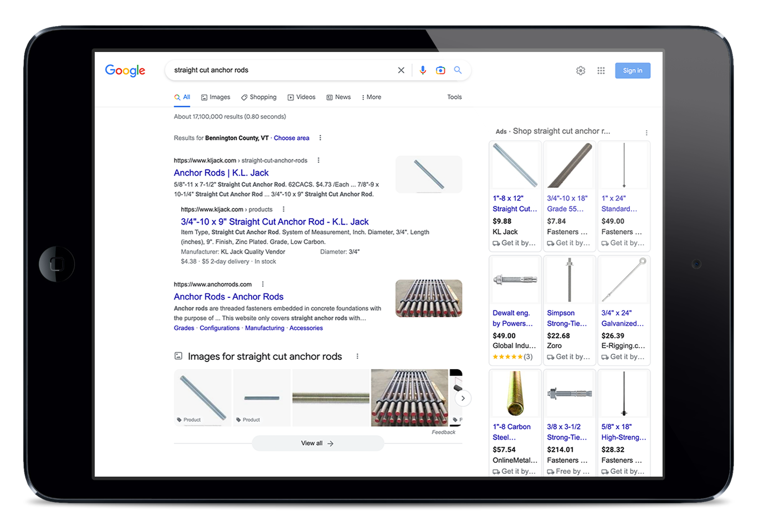
Task: Open 1" x 24" Standard product ad
Action: coord(624,196)
